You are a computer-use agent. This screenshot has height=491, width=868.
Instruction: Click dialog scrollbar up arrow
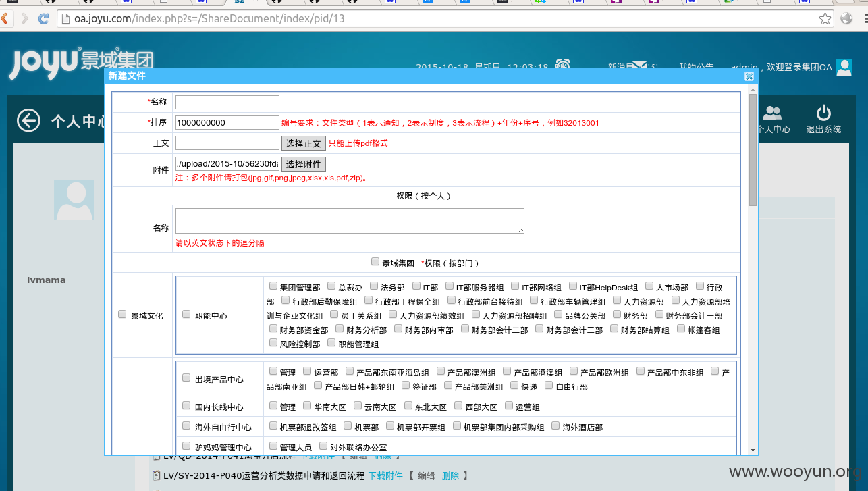point(753,88)
